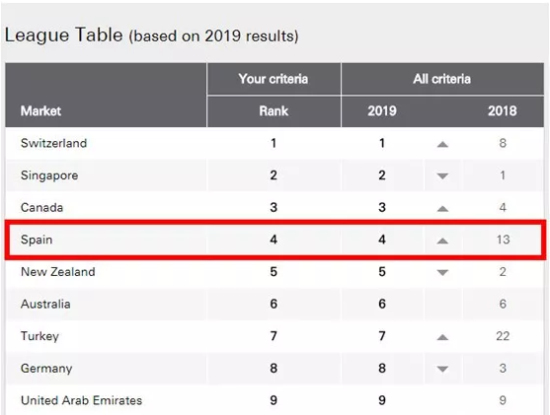This screenshot has width=550, height=415.
Task: Sort by the Market column header
Action: (41, 111)
